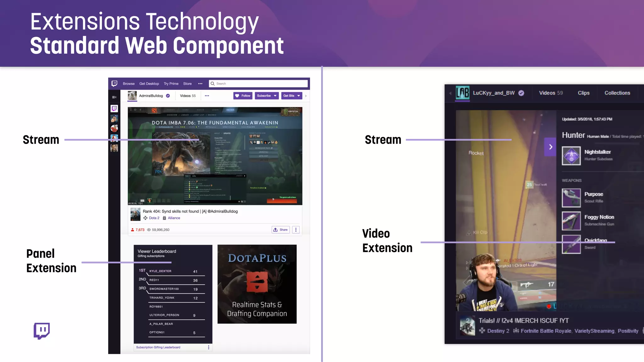
Task: Click the Twitch logo in the top navigation bar
Action: point(114,84)
